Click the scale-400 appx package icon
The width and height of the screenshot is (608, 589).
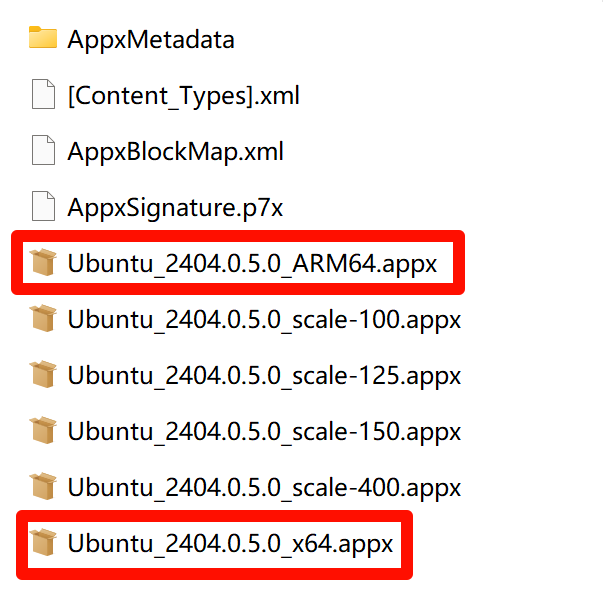[43, 488]
